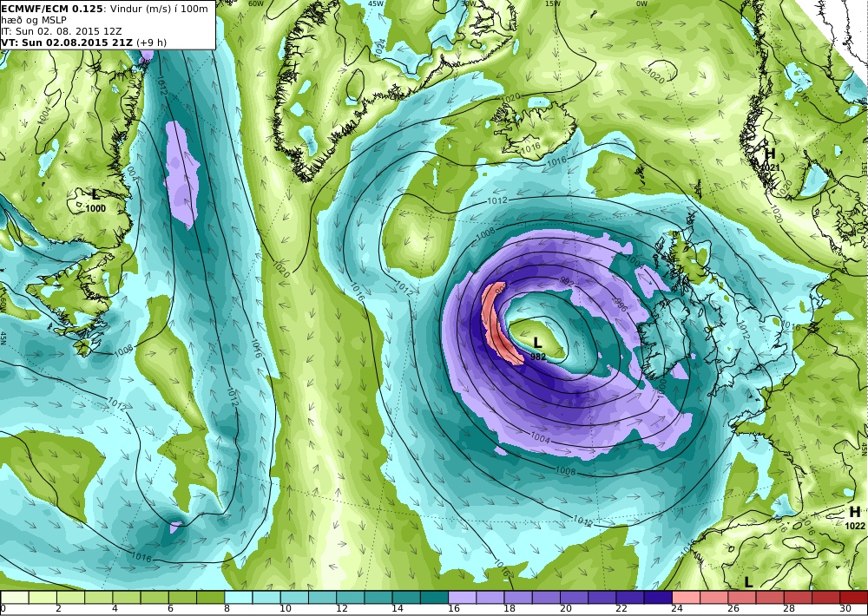The width and height of the screenshot is (868, 616).
Task: Click the dark red 30 m/s legend swatch
Action: 854,597
